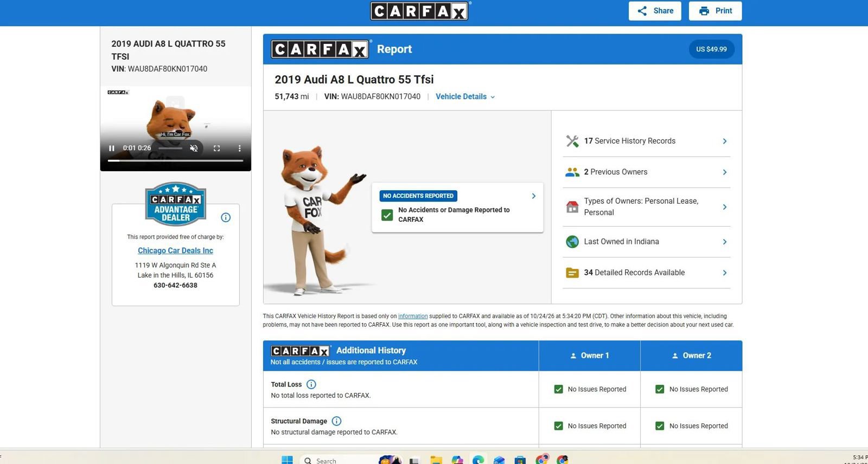Click Structural Damage Owner 2 checkmark
The width and height of the screenshot is (868, 464).
(660, 426)
